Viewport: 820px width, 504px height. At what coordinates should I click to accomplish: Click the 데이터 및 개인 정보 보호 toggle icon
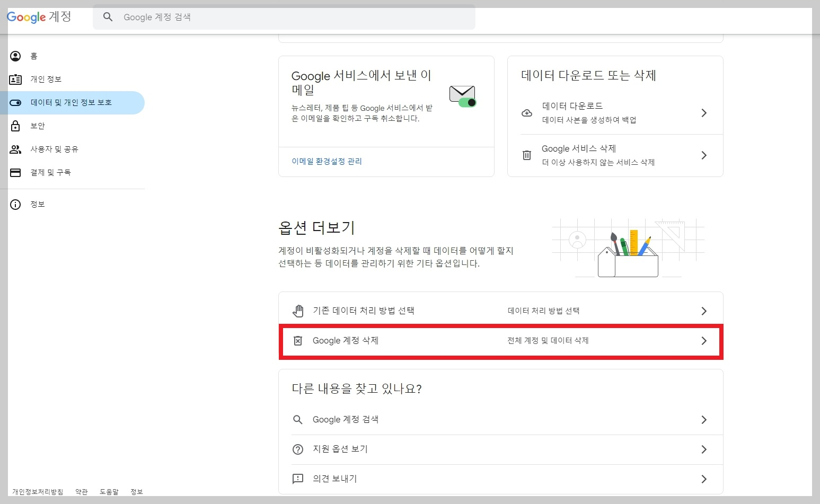tap(15, 103)
